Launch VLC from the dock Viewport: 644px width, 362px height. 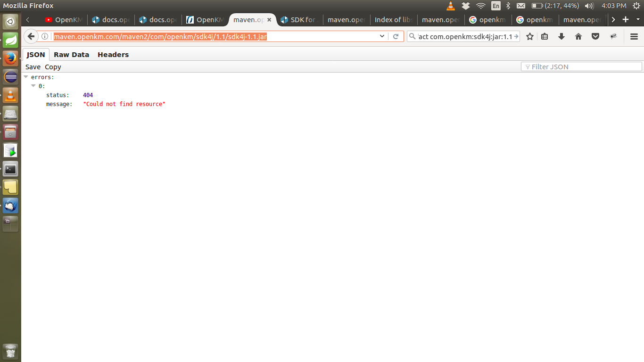tap(10, 95)
